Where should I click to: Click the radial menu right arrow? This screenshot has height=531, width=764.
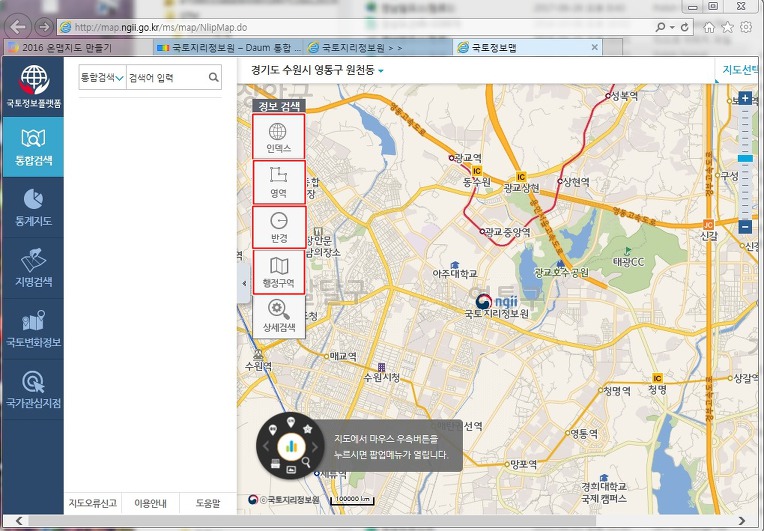point(315,446)
